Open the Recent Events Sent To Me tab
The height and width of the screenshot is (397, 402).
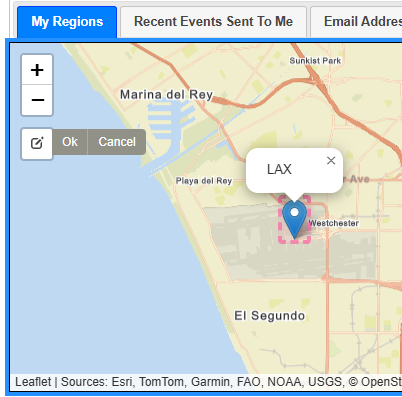(213, 22)
